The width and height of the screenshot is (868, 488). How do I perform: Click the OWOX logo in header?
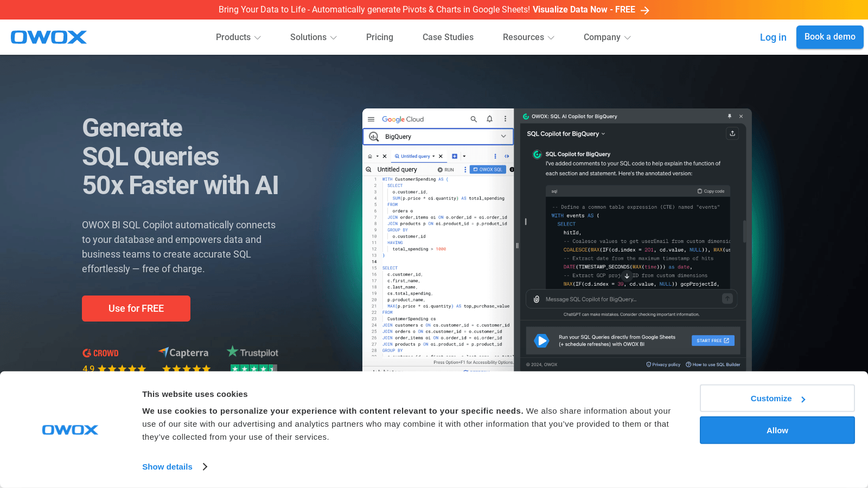(x=49, y=37)
